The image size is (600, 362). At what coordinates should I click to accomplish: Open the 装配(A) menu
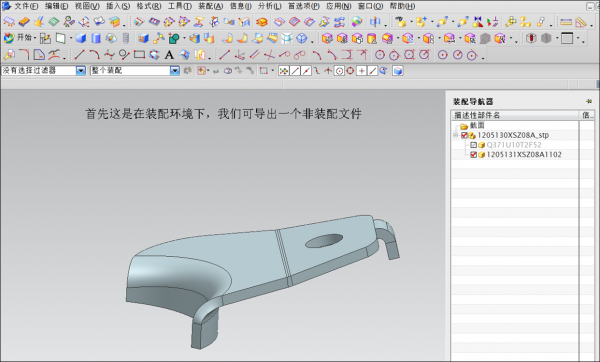210,6
